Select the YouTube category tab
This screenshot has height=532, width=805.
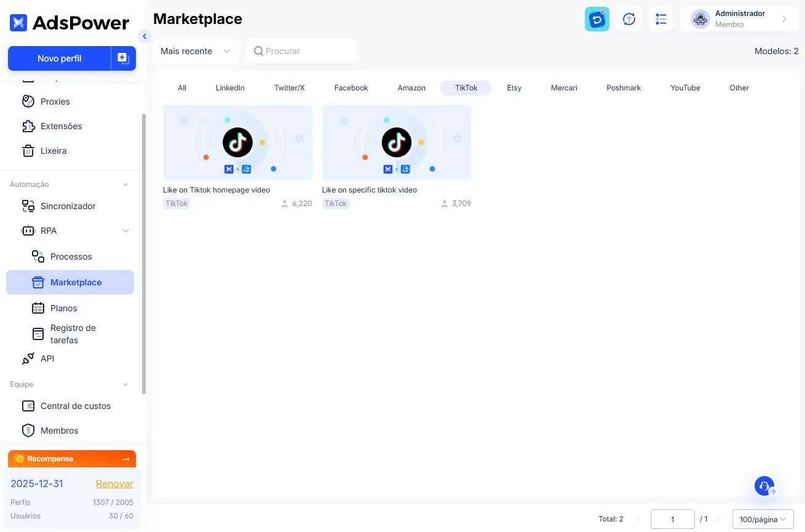pos(685,88)
